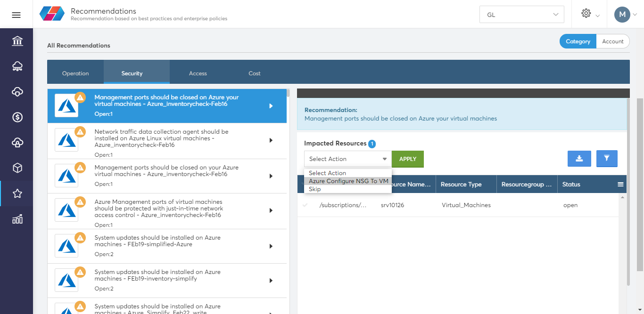
Task: Click the All Recommendations heading
Action: 79,46
